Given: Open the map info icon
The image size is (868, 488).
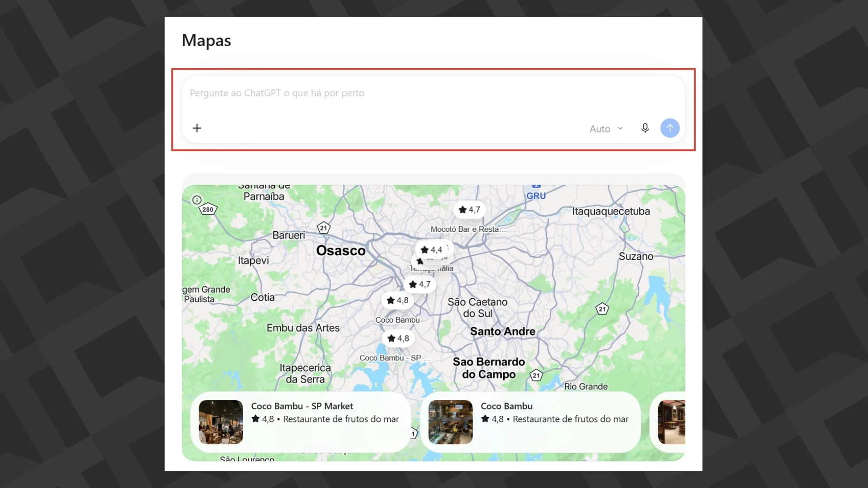Looking at the screenshot, I should pos(197,200).
